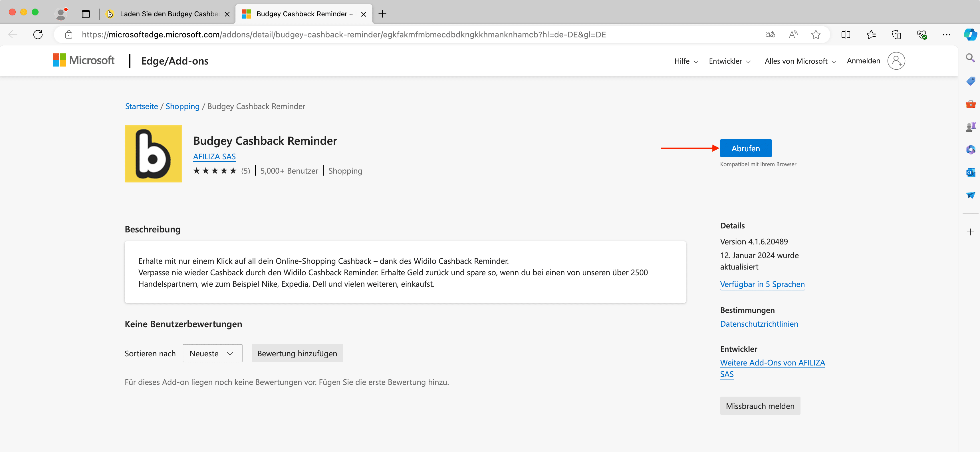Open the sidebar search icon
980x452 pixels.
point(970,58)
